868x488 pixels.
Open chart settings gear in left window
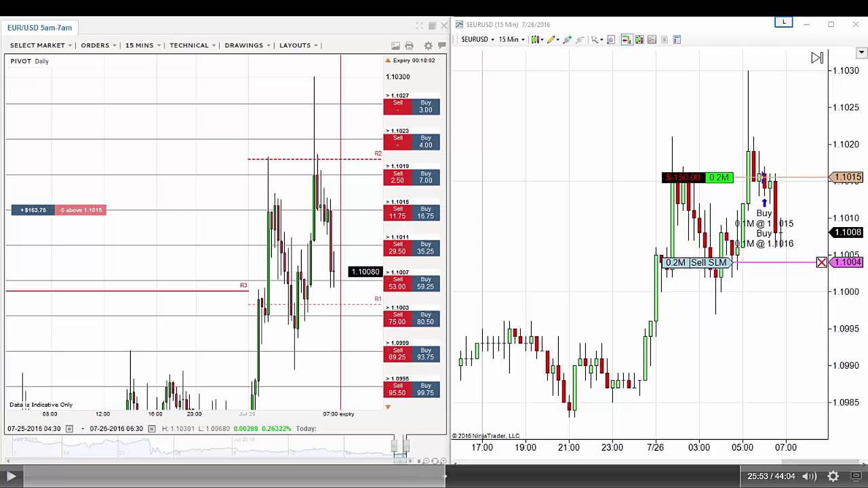[428, 45]
